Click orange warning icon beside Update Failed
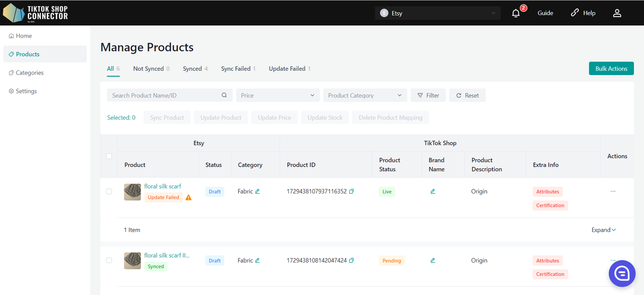The image size is (644, 295). [189, 197]
